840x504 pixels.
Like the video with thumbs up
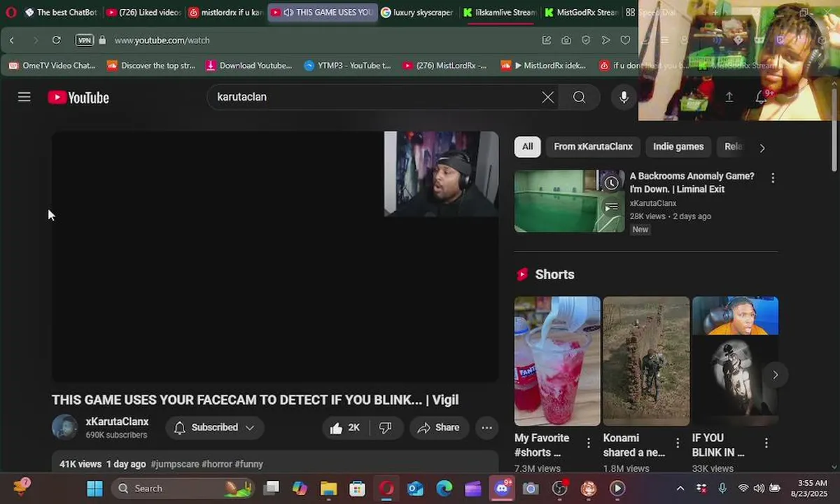344,428
